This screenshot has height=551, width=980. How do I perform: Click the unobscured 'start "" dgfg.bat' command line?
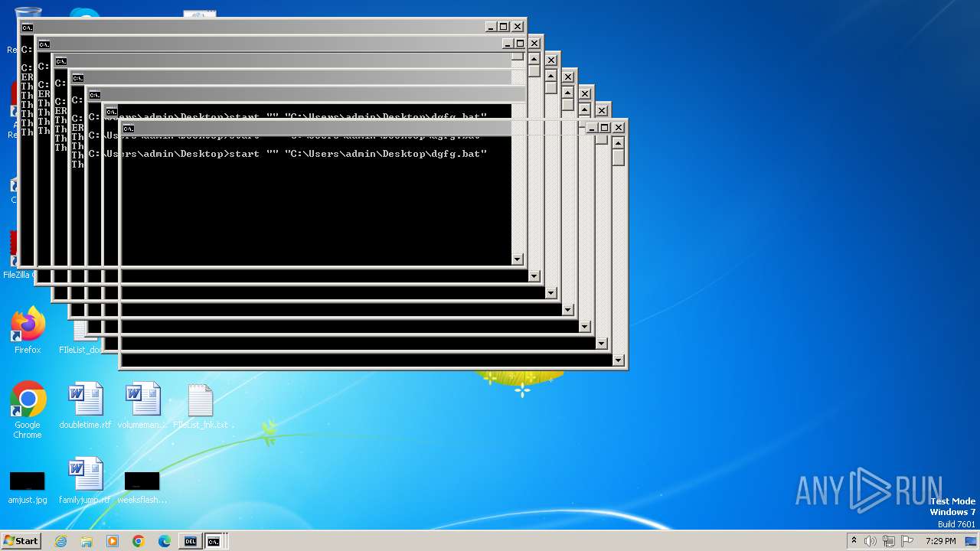point(288,154)
